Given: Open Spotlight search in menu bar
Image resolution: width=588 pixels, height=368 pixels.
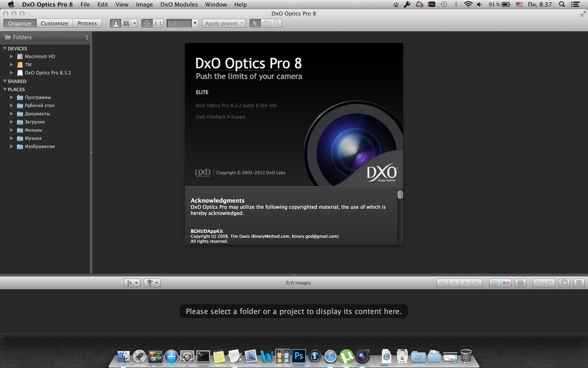Looking at the screenshot, I should point(562,4).
